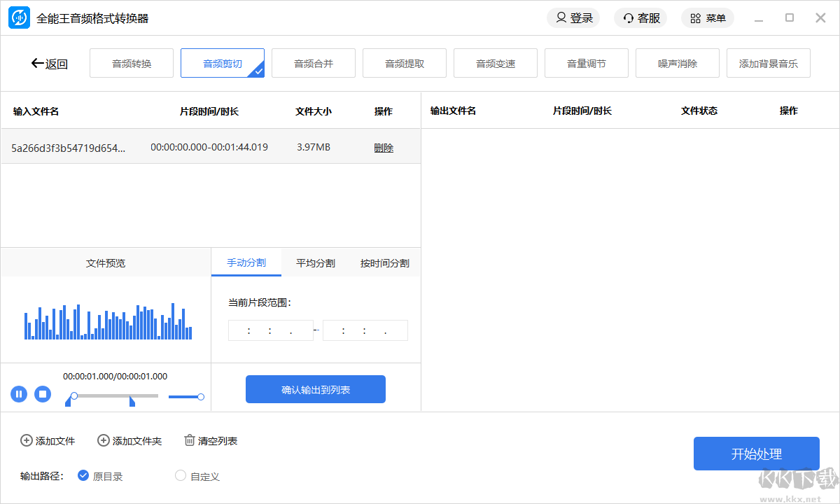Click the segment start time input field
The width and height of the screenshot is (840, 504).
click(270, 330)
